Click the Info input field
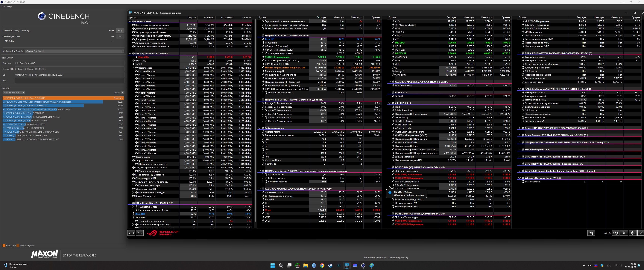 [69, 81]
